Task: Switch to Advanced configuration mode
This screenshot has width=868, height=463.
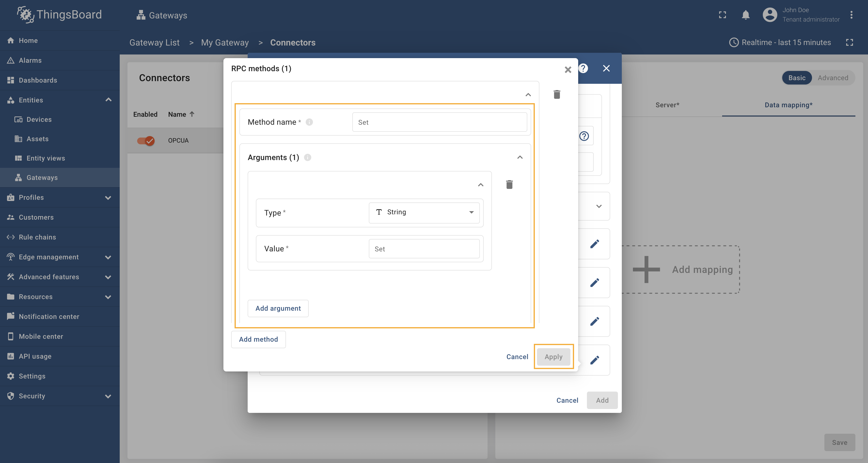Action: point(833,78)
